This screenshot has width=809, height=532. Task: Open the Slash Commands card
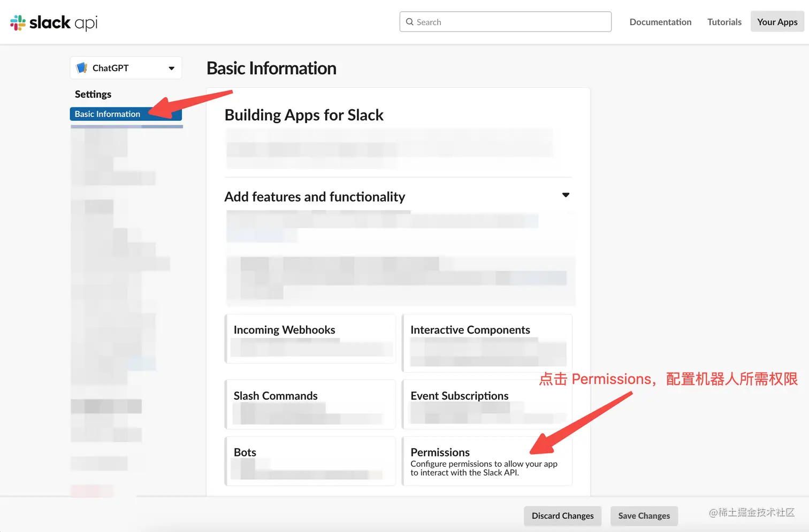point(310,404)
